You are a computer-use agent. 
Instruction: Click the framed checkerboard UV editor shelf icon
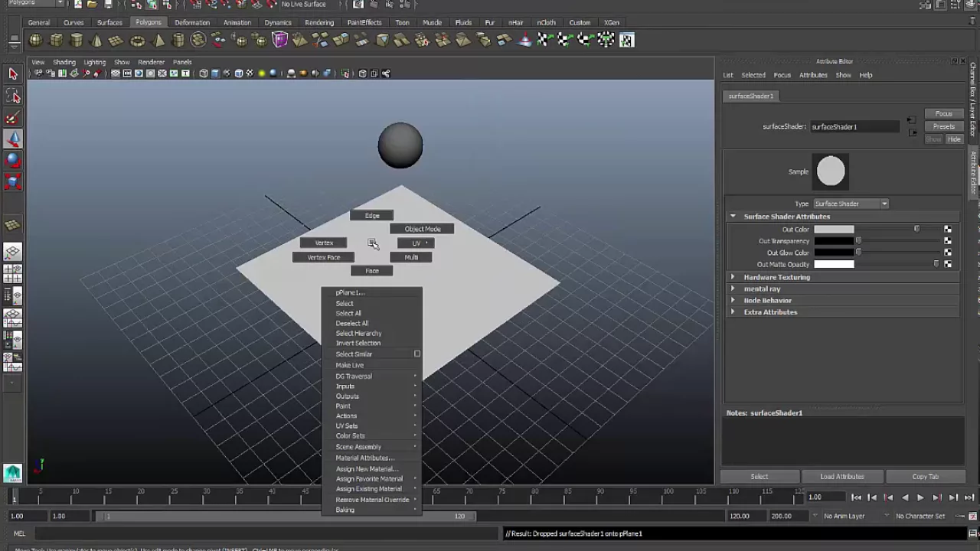point(626,40)
